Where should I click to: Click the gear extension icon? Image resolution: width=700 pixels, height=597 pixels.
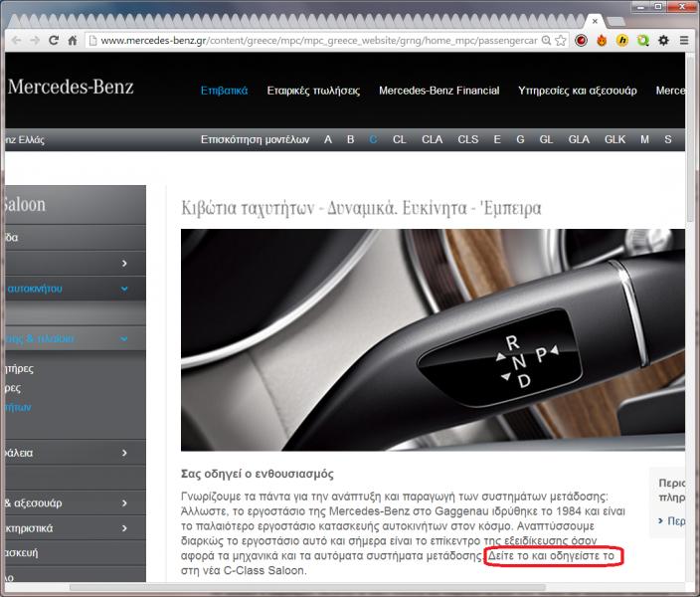point(663,40)
